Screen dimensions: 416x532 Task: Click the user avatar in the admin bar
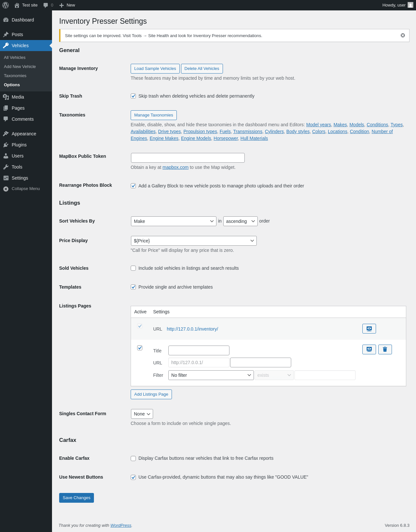[x=410, y=5]
